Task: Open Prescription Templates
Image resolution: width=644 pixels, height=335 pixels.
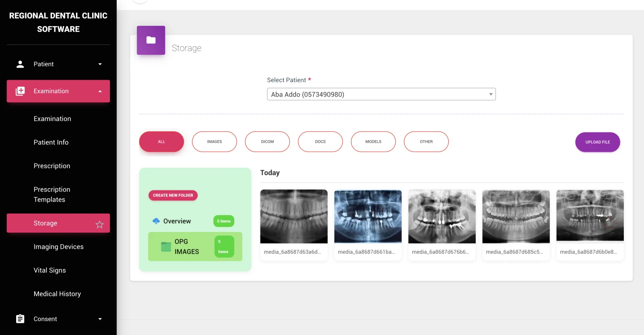Action: click(52, 194)
